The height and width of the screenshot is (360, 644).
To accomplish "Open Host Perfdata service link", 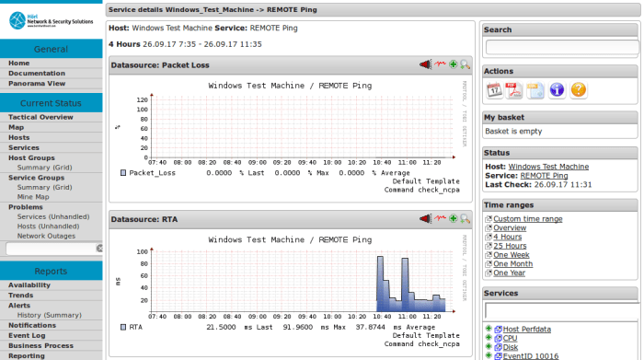I will [526, 329].
